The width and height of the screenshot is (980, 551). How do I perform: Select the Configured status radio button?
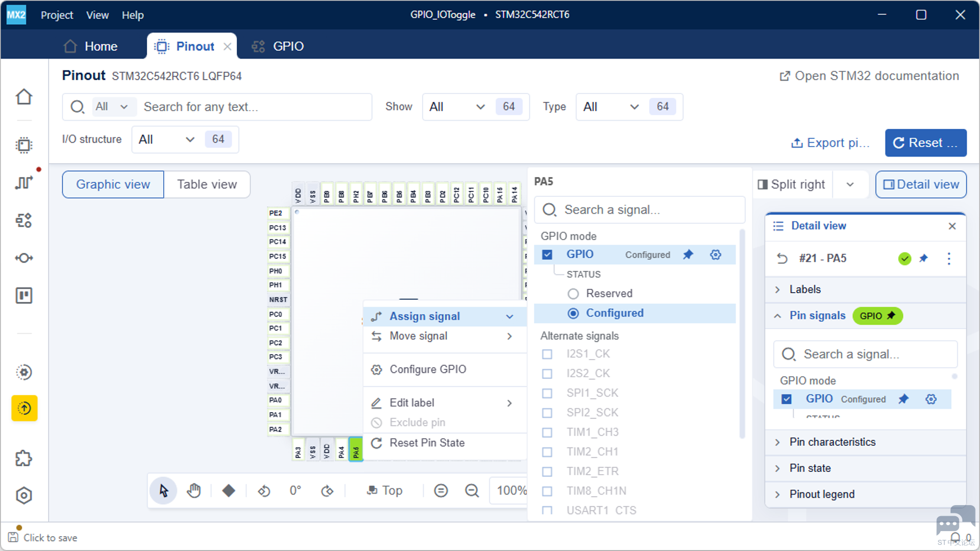(x=574, y=313)
